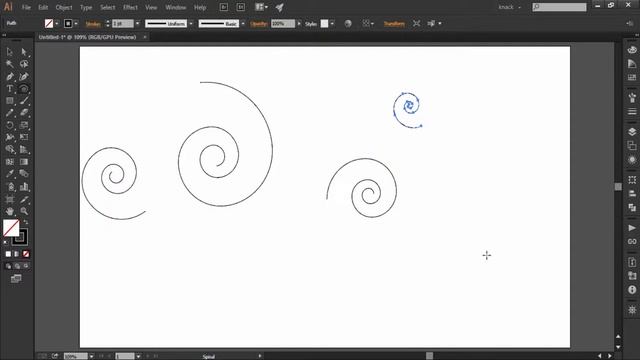Viewport: 640px width, 360px height.
Task: Switch to Draw Behind mode
Action: (x=17, y=266)
